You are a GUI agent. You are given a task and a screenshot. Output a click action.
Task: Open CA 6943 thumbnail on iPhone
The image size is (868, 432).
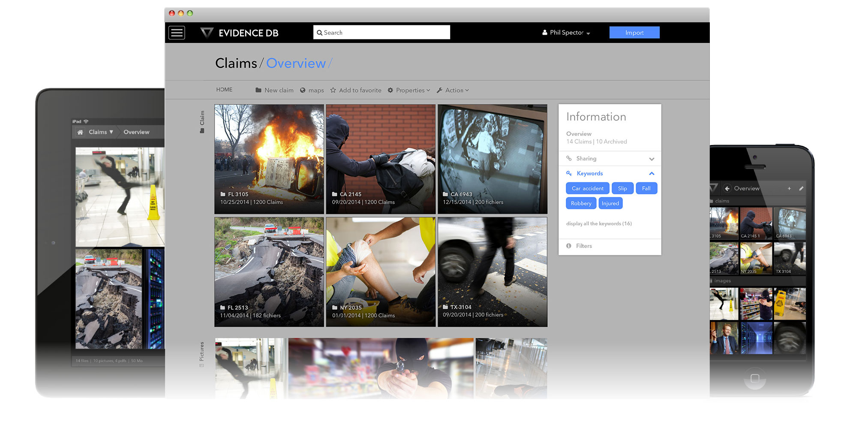click(790, 223)
